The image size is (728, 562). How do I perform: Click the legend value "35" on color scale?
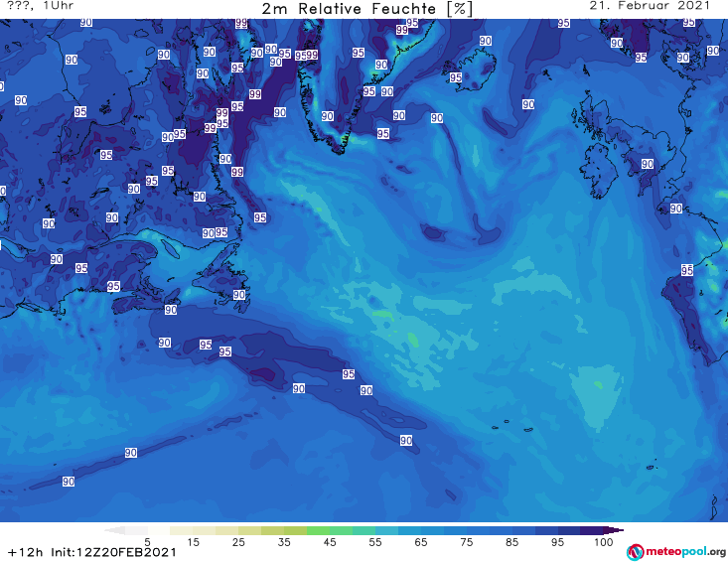pos(284,542)
